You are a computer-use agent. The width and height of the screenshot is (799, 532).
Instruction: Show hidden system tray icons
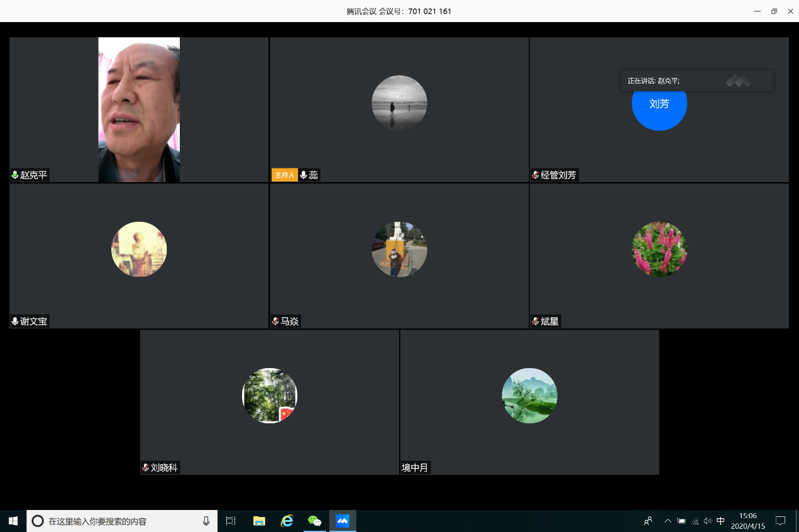pyautogui.click(x=668, y=521)
